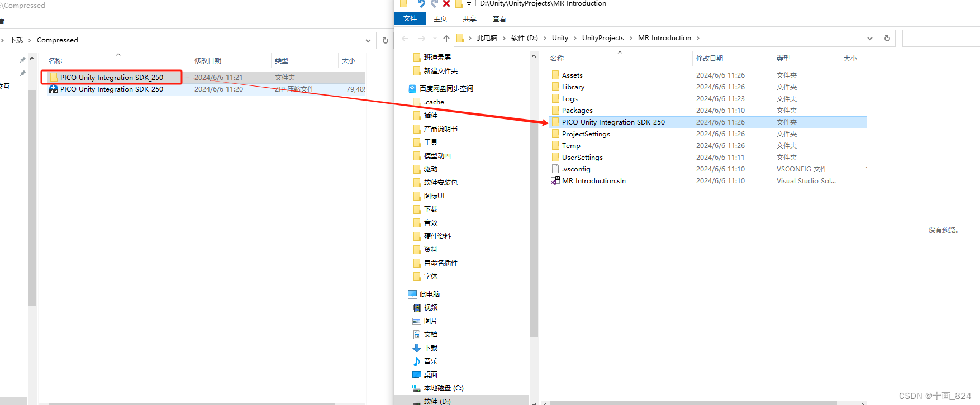Select the UserSettings folder
The height and width of the screenshot is (405, 980).
pos(582,157)
